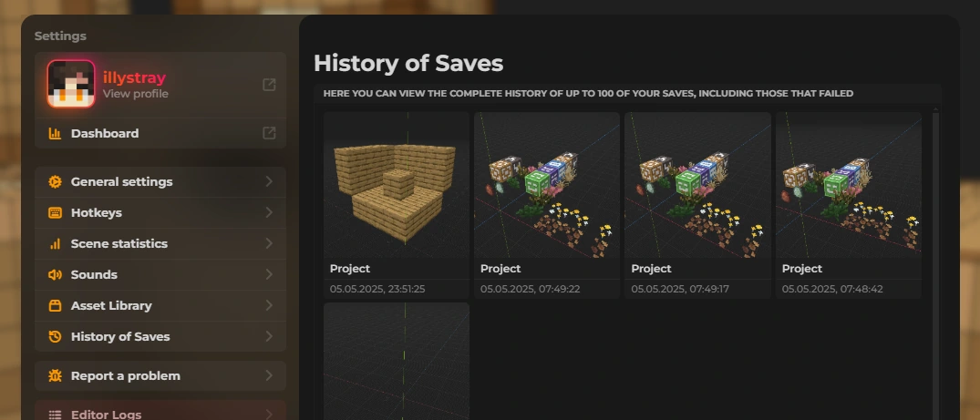Screen dimensions: 980x420
Task: Click the History of Saves clock icon
Action: 55,336
